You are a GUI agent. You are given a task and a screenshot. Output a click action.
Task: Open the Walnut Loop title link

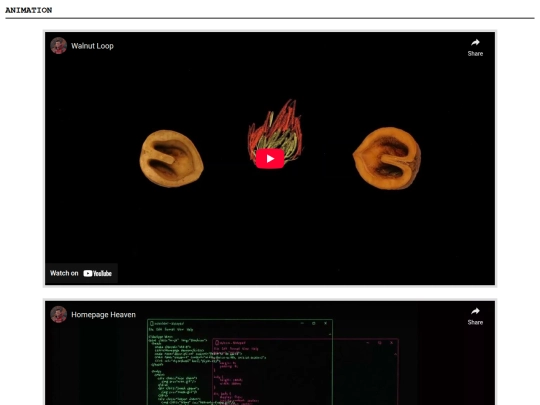click(92, 46)
